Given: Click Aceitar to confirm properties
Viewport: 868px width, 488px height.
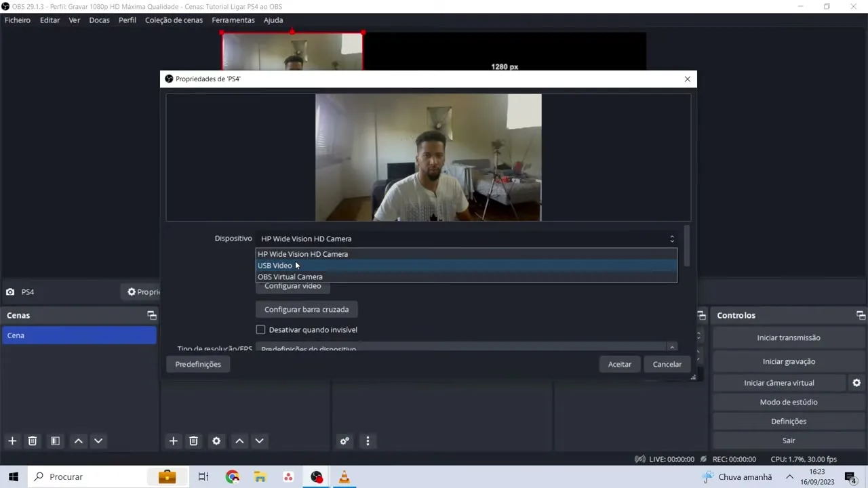Looking at the screenshot, I should click(620, 365).
